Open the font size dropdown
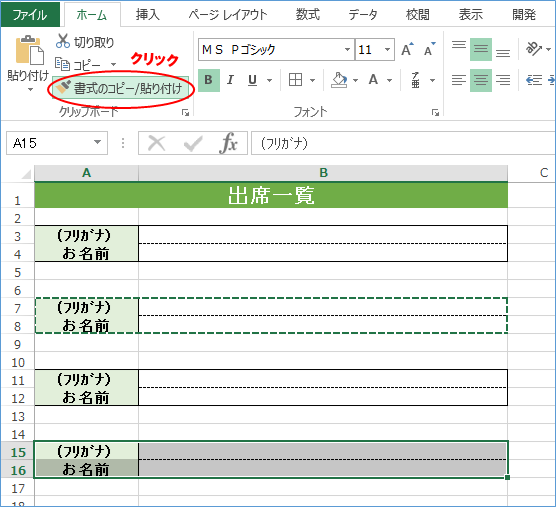556x507 pixels. tap(387, 50)
